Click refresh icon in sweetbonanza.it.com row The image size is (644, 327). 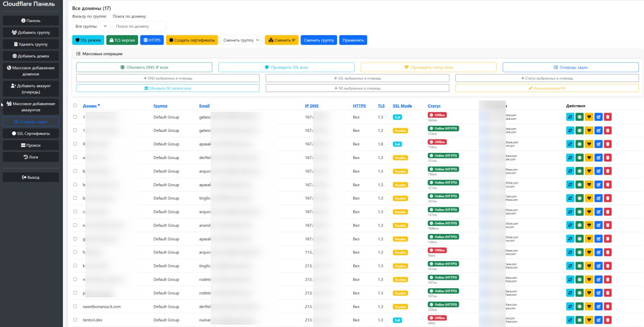coord(570,307)
